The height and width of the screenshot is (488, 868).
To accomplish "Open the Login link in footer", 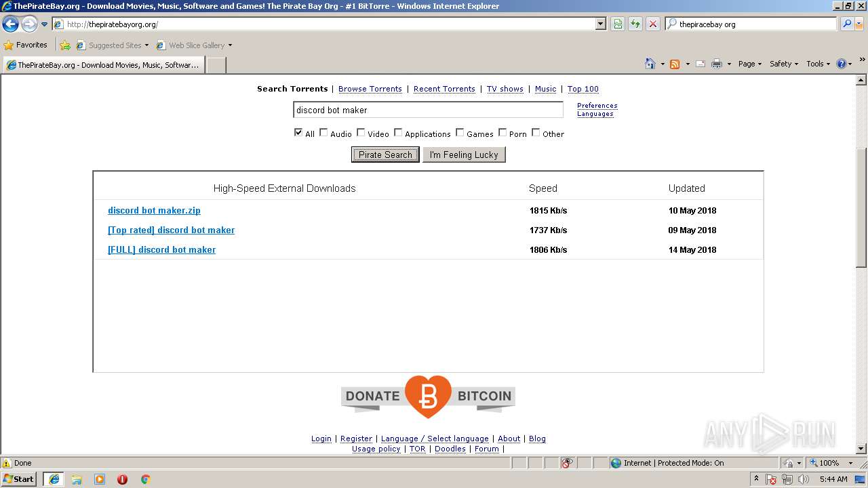I will coord(321,439).
